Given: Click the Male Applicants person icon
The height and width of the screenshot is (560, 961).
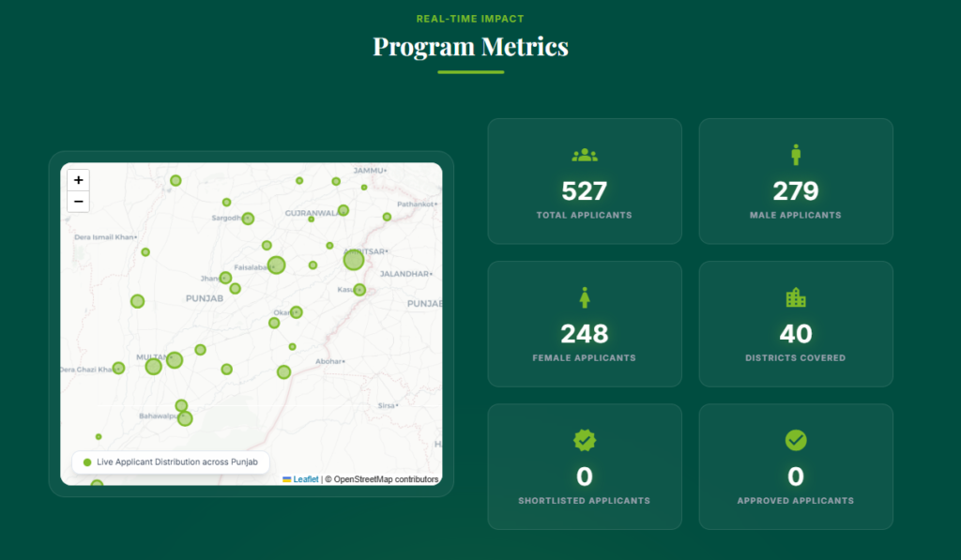Looking at the screenshot, I should [x=796, y=155].
